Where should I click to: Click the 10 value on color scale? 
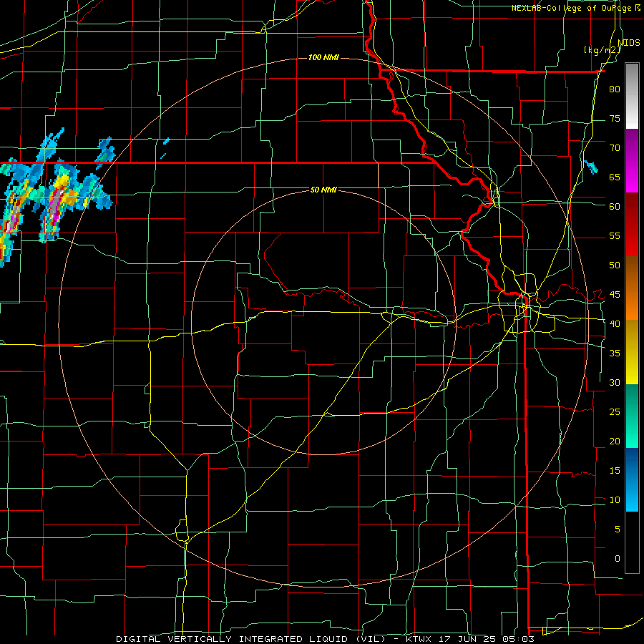615,500
